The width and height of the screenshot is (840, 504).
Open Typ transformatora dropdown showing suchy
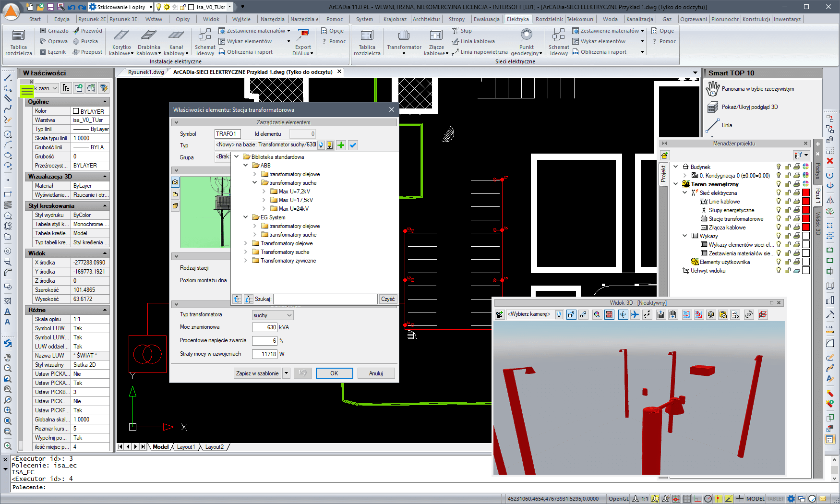273,315
